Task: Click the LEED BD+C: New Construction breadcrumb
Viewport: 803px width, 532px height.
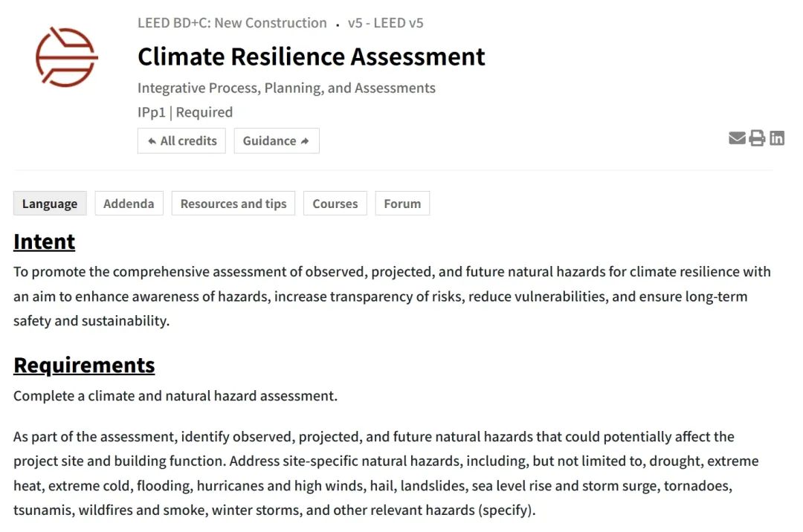Action: click(x=232, y=23)
